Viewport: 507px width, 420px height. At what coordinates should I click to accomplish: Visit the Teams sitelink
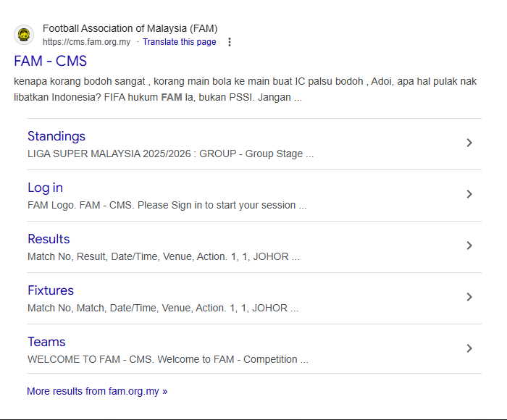[x=46, y=342]
